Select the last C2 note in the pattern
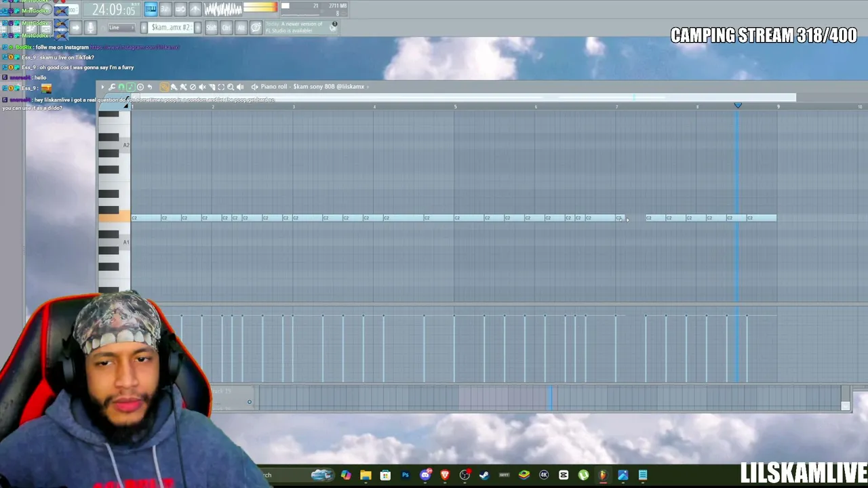Viewport: 868px width, 488px height. 762,218
